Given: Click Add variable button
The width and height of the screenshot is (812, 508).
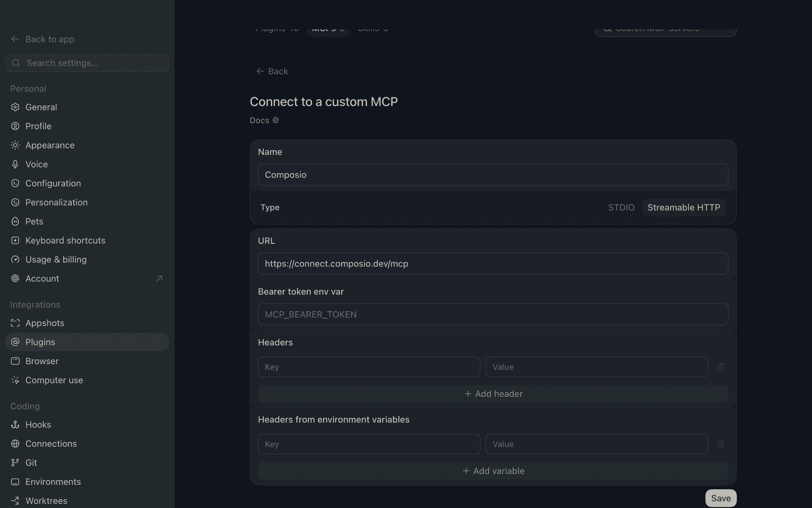Looking at the screenshot, I should (493, 471).
